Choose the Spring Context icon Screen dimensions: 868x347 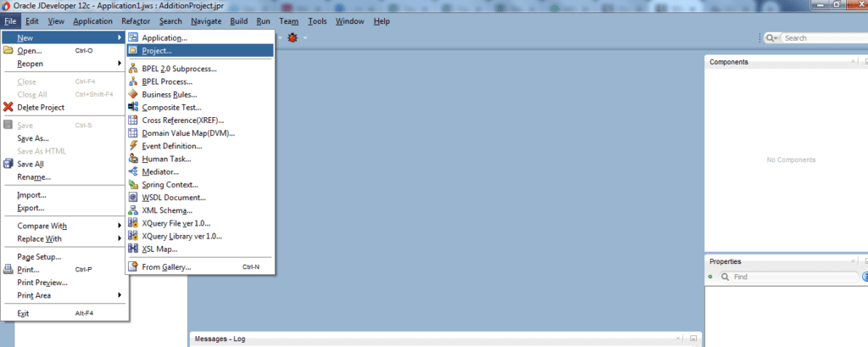[x=133, y=185]
